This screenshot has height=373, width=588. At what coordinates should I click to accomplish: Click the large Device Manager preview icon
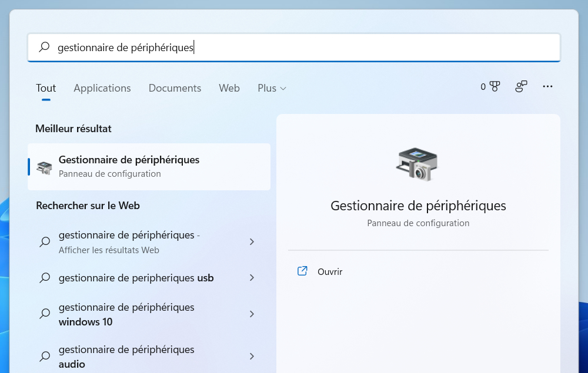[x=417, y=164]
